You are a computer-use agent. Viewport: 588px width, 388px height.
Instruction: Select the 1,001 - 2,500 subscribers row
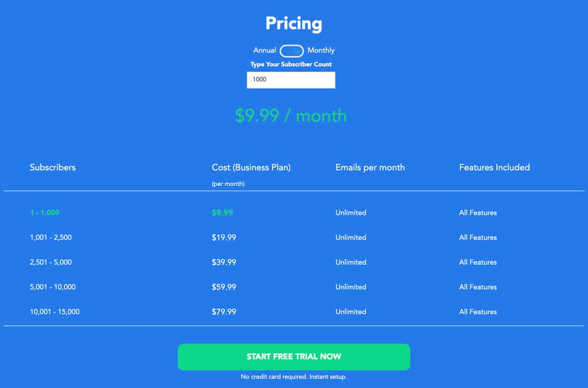pyautogui.click(x=50, y=238)
